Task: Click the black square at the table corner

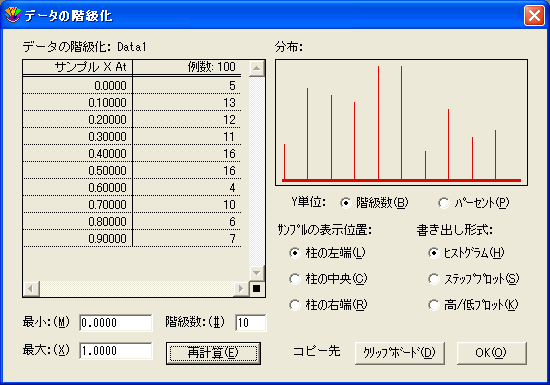Action: pos(257,289)
